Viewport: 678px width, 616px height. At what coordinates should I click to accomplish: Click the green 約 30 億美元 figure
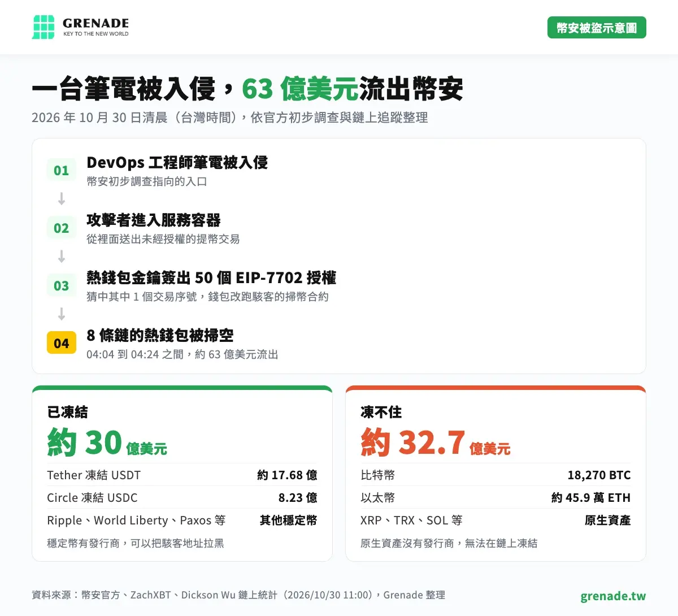107,442
